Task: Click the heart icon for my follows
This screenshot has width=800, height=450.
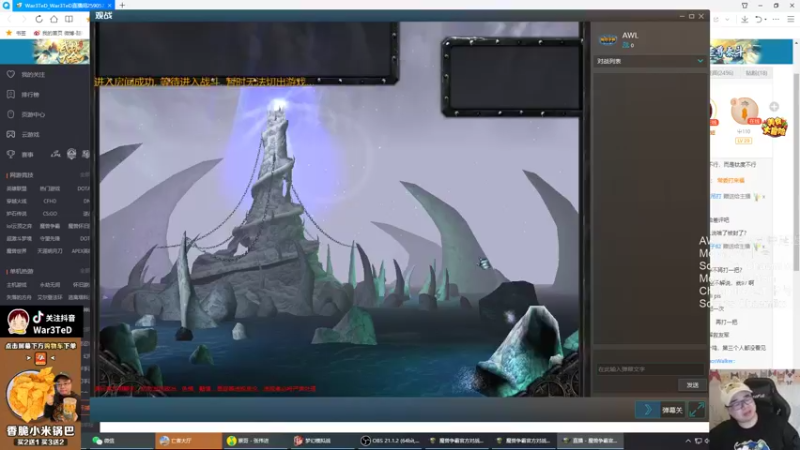Action: point(11,74)
